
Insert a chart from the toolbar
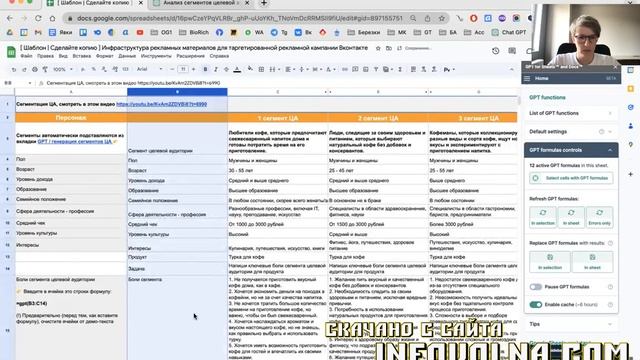coord(366,69)
